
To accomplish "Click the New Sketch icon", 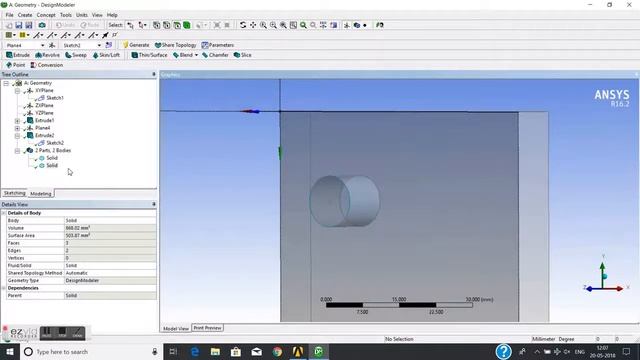I will tap(109, 45).
